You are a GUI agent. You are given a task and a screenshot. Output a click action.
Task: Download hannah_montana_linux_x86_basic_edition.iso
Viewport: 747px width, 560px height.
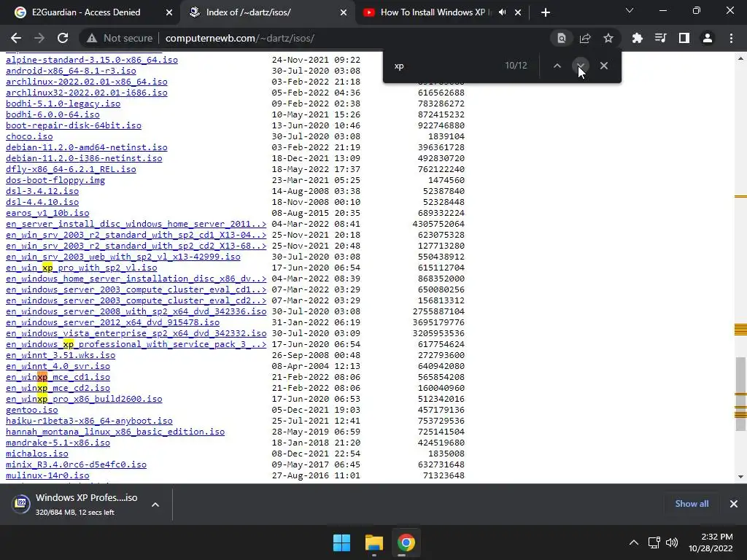(x=115, y=432)
